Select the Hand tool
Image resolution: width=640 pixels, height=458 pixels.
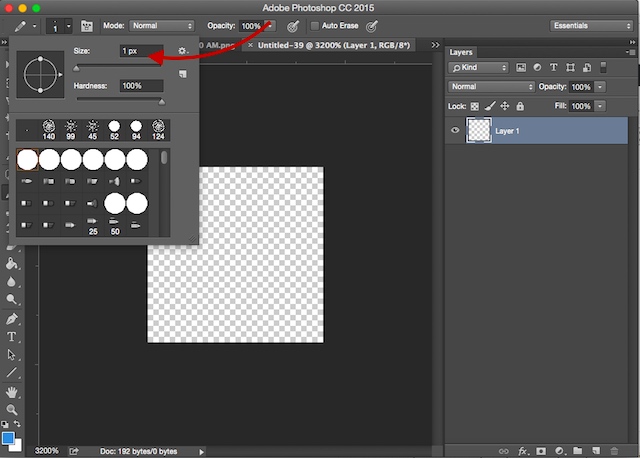click(x=12, y=391)
